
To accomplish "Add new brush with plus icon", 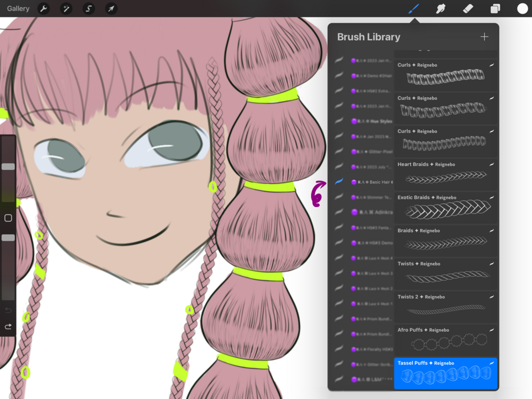I will [x=484, y=37].
